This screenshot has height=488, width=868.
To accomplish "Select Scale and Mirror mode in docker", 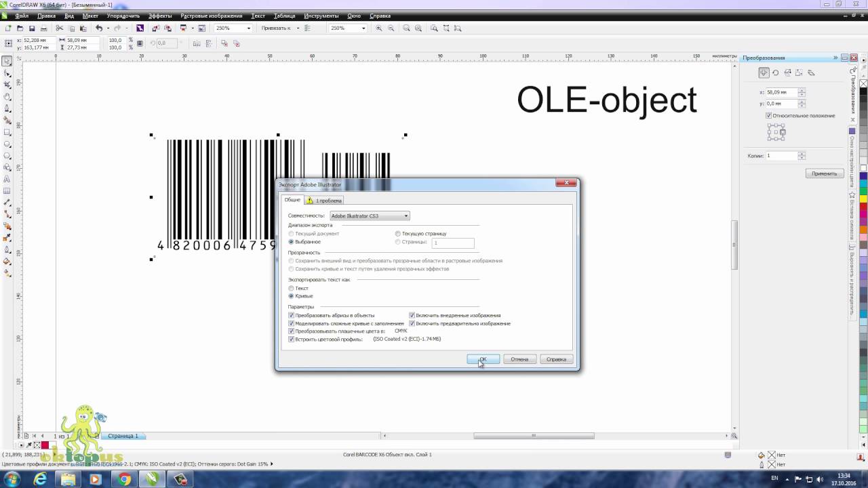I will (x=787, y=73).
